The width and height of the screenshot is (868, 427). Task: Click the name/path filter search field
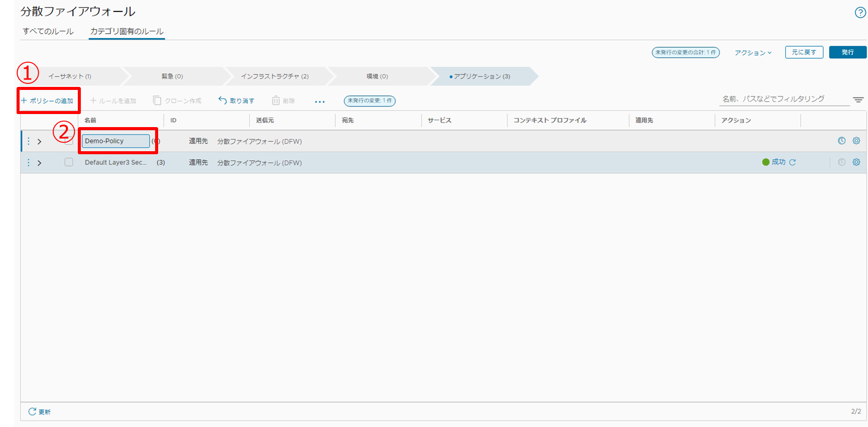click(783, 99)
